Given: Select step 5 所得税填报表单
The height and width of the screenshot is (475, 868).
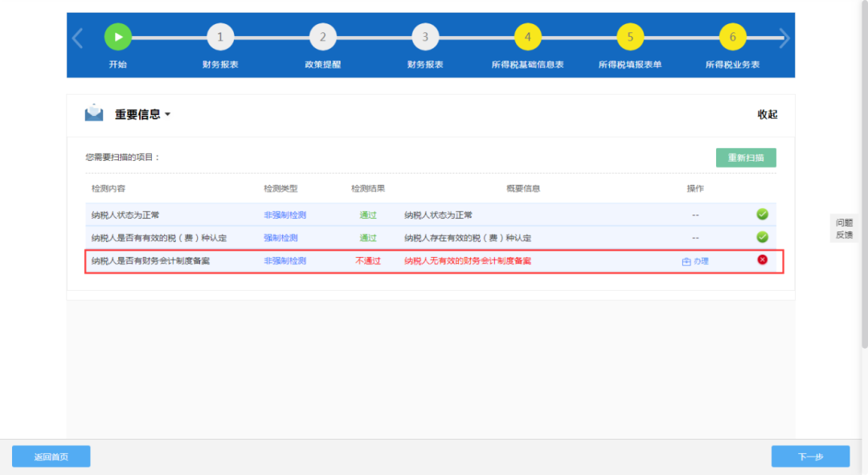Looking at the screenshot, I should pos(630,37).
